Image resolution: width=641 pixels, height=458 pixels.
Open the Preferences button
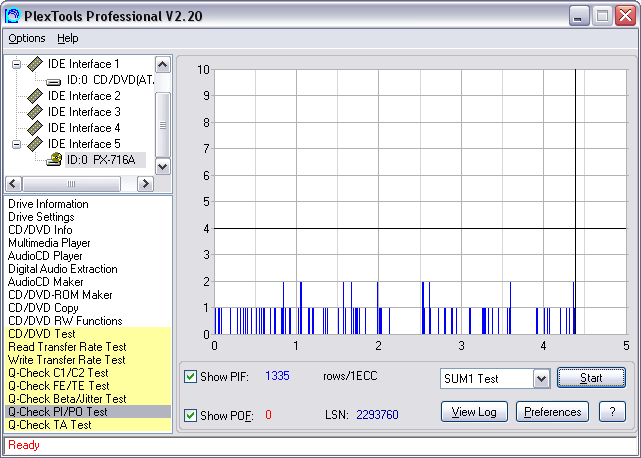(552, 412)
